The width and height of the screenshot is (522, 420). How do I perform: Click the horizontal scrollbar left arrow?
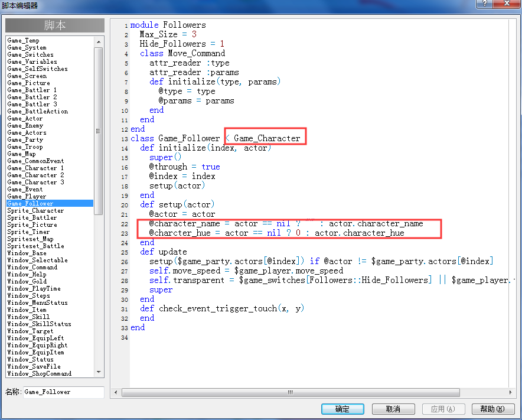coord(116,392)
